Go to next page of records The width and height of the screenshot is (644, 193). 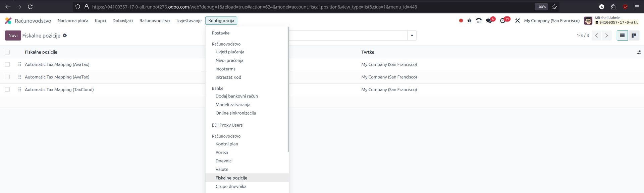click(606, 36)
